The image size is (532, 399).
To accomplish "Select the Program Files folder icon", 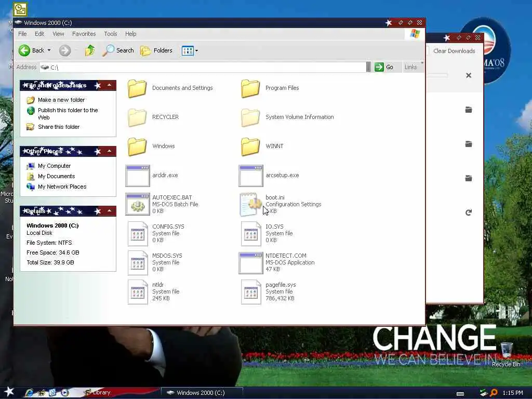I will (250, 88).
